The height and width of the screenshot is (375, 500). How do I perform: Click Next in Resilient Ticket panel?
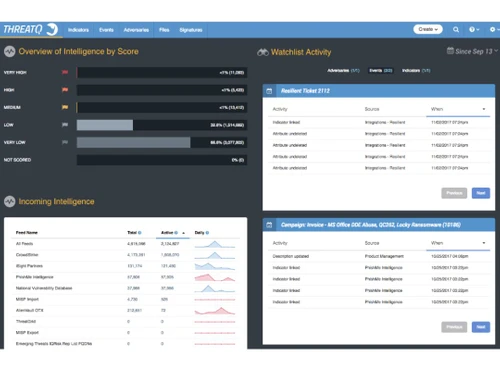481,193
